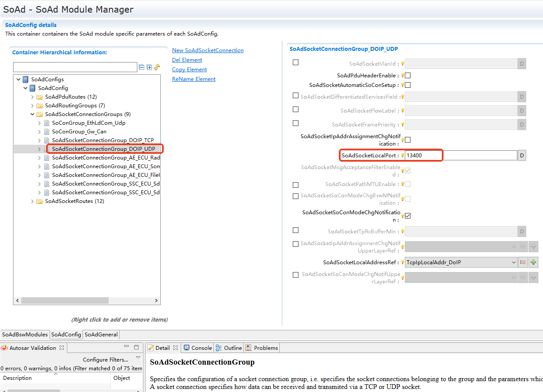
Task: Click the green plus beside SoAdSocketLocalAddressRef
Action: [533, 262]
